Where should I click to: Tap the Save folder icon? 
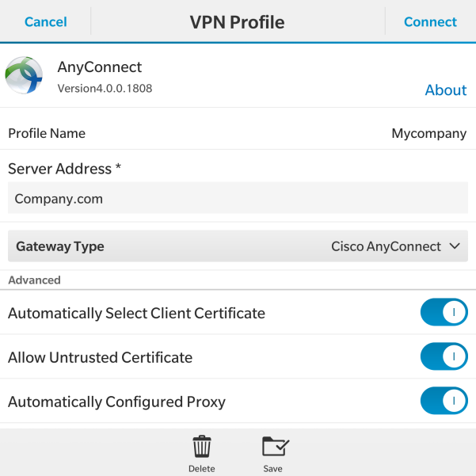(x=273, y=447)
